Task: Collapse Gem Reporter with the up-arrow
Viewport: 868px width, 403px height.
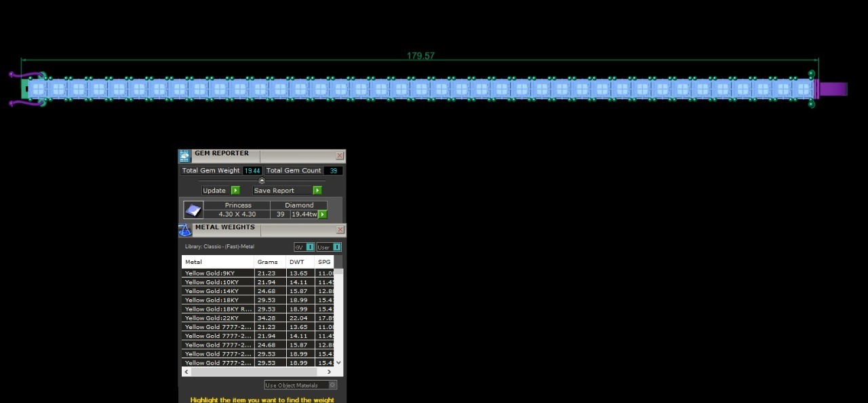Action: click(x=262, y=180)
